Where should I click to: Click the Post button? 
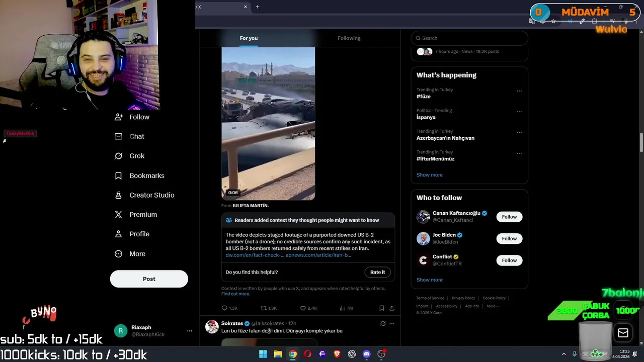click(149, 279)
